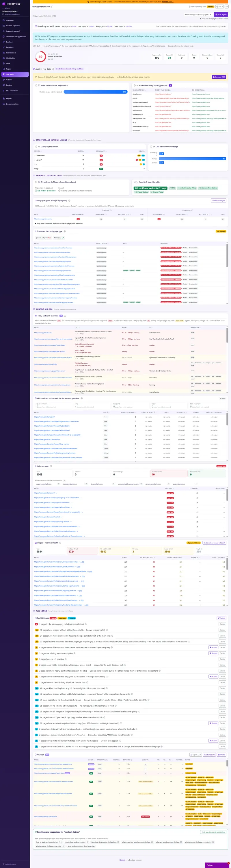Click the Autofix sidebar icon
The height and width of the screenshot is (868, 231).
click(x=3, y=80)
